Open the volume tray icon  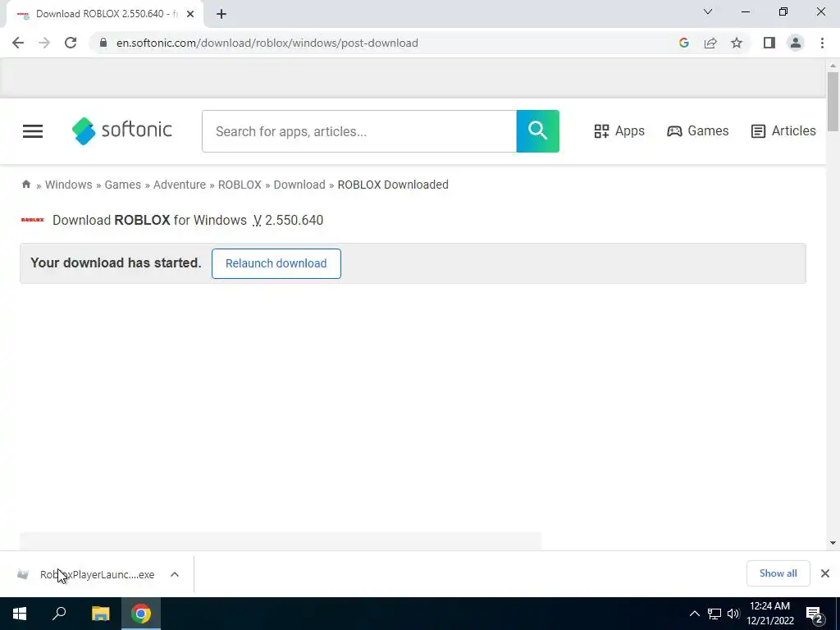[733, 614]
